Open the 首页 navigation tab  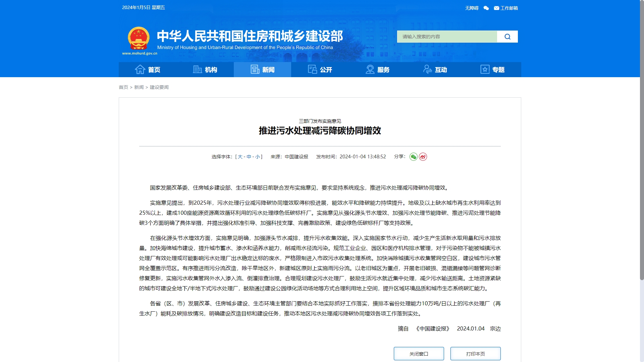(148, 69)
